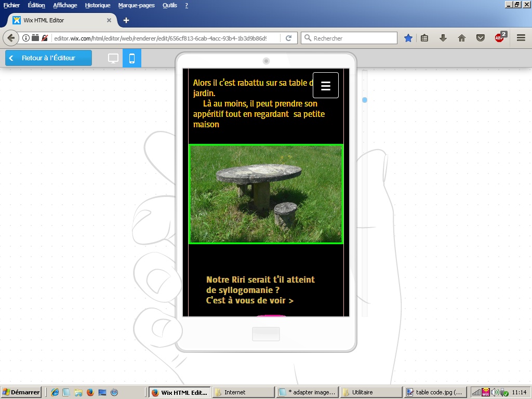Show site information icon
The height and width of the screenshot is (399, 532).
(x=26, y=38)
